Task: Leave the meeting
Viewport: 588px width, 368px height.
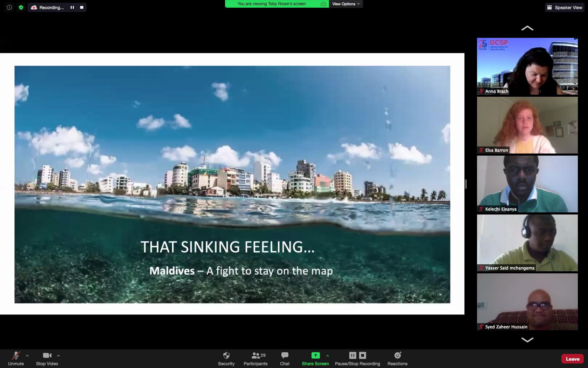Action: pyautogui.click(x=572, y=359)
